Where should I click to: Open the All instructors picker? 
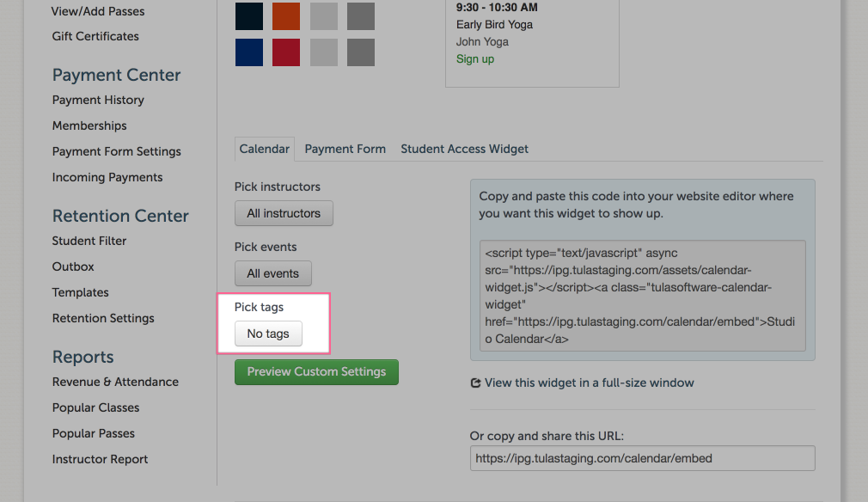coord(284,213)
